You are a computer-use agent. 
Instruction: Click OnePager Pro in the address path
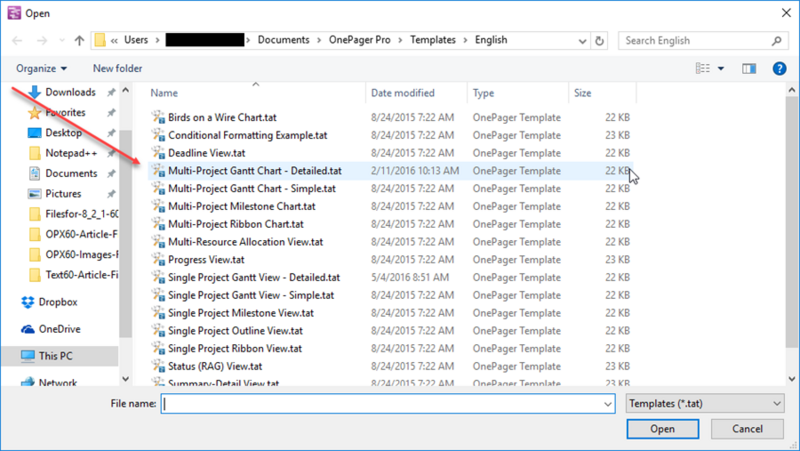359,40
